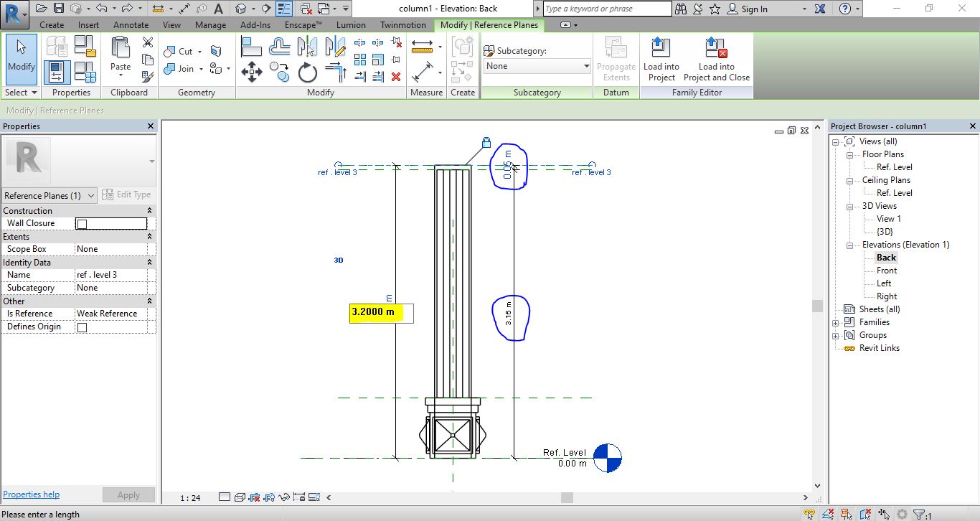Select the Move tool in Modify panel
The height and width of the screenshot is (521, 980).
[x=251, y=72]
